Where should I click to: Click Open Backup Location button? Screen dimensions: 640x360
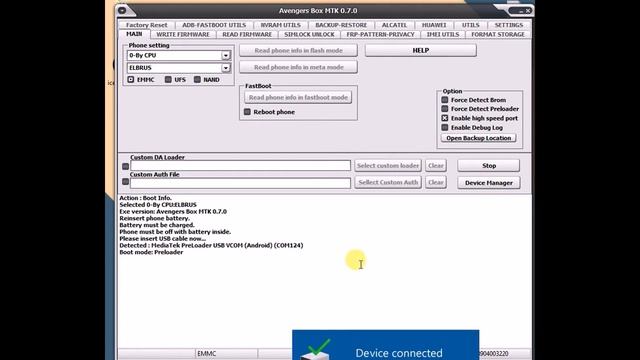pyautogui.click(x=478, y=138)
